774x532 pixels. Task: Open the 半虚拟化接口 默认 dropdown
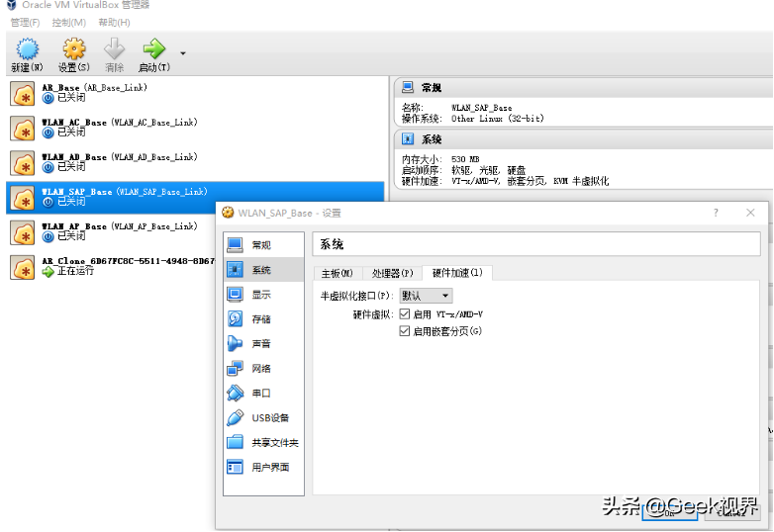tap(426, 296)
